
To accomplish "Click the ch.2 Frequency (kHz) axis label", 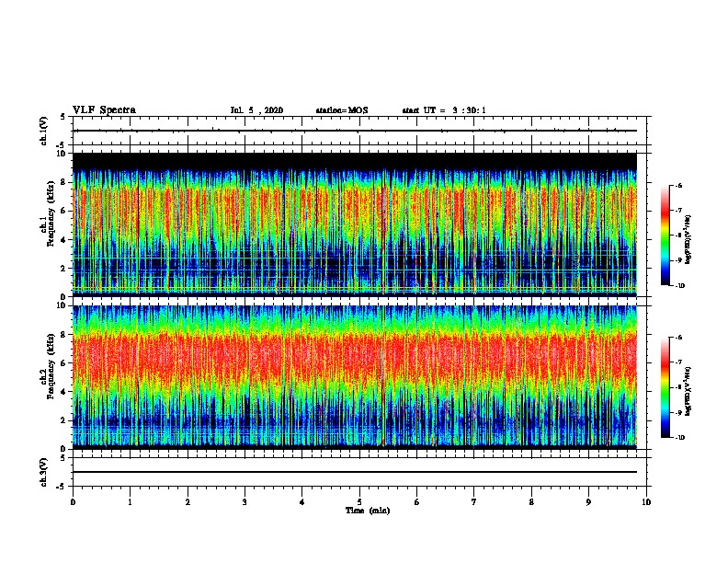I will 47,366.
